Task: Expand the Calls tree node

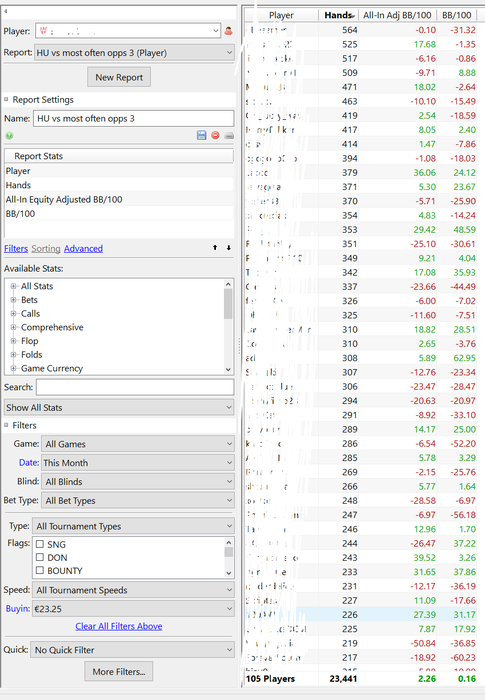Action: 13,314
